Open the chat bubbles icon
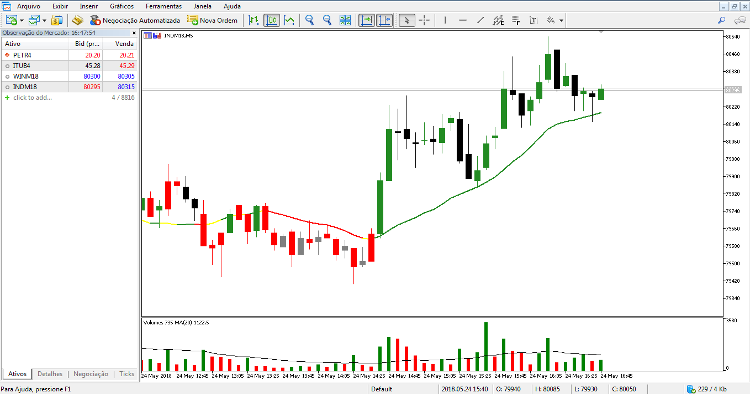750x394 pixels. click(x=740, y=20)
